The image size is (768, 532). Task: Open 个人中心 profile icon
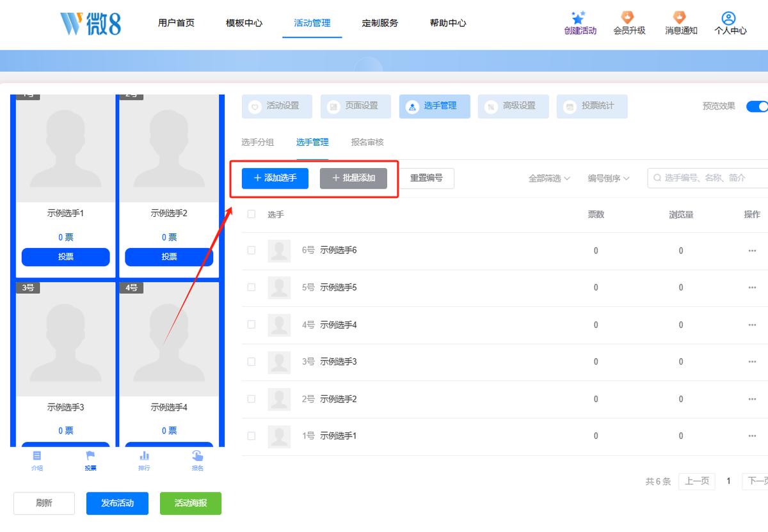click(x=728, y=18)
